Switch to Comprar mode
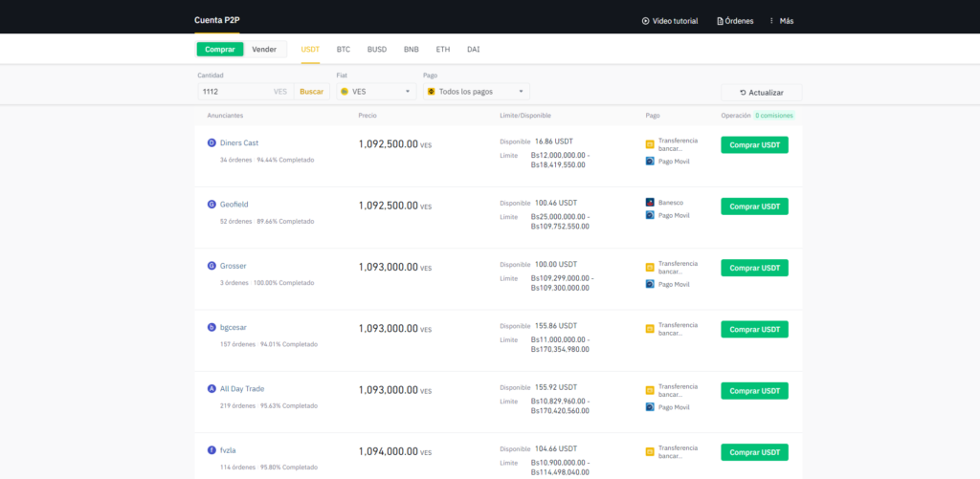The image size is (980, 479). pyautogui.click(x=220, y=50)
